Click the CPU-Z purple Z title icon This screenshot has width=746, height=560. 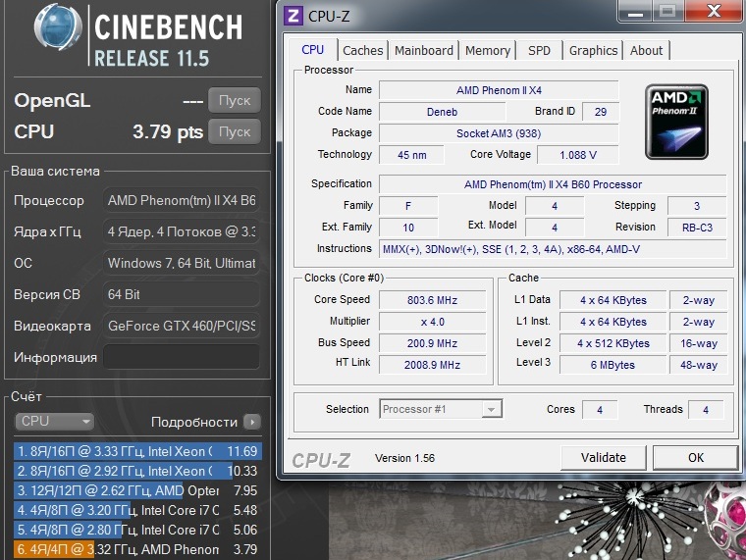[293, 16]
